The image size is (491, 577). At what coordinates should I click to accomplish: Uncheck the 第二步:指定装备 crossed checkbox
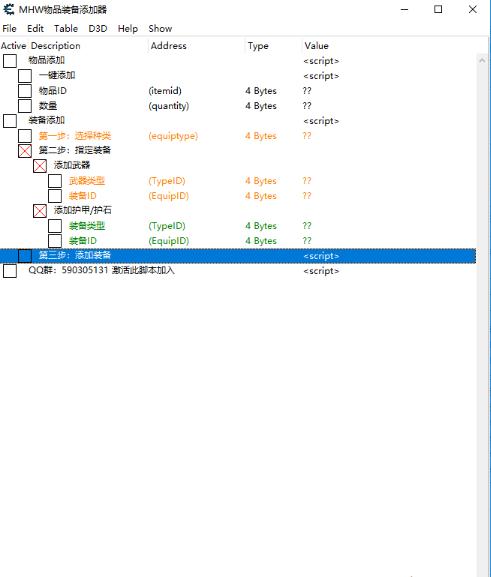point(25,151)
